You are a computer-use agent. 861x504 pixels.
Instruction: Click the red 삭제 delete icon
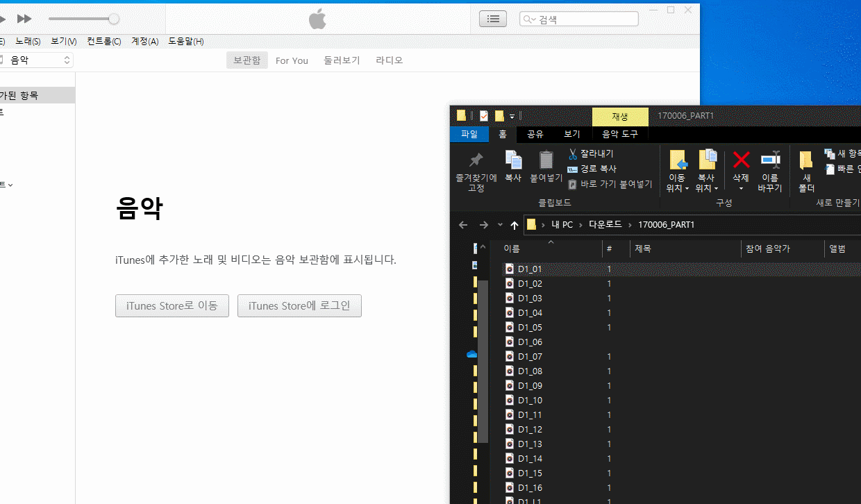741,160
